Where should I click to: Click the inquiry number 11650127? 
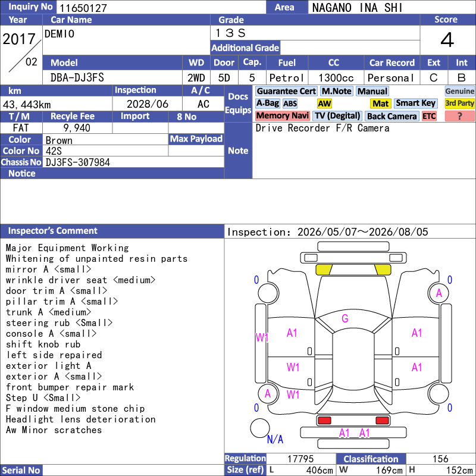coord(83,8)
